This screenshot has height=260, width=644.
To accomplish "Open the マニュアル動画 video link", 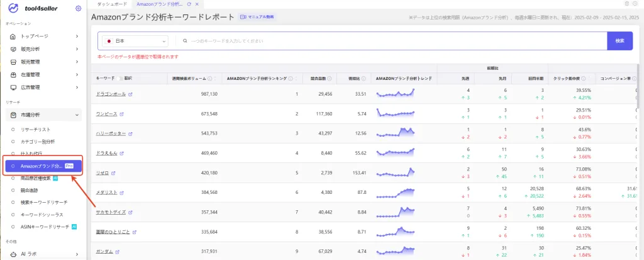I will [257, 17].
